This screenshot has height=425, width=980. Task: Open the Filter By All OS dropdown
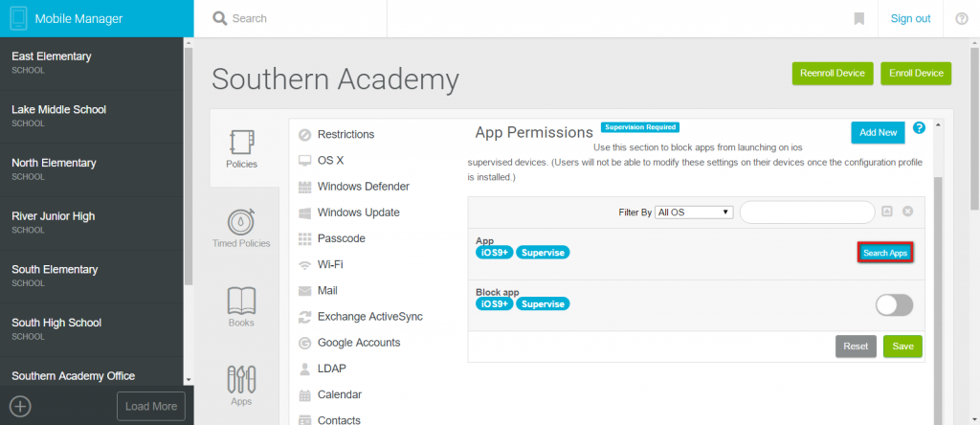click(x=694, y=212)
